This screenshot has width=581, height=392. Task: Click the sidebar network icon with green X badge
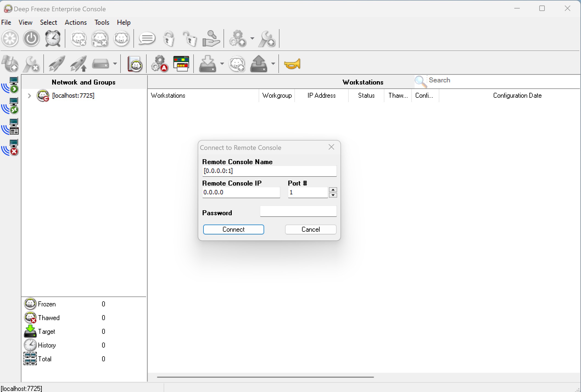tap(10, 106)
